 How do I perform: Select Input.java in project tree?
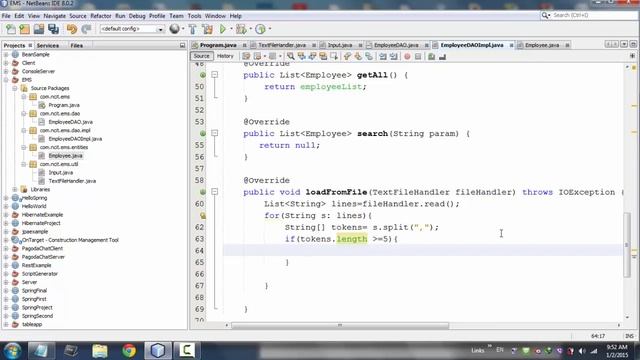pos(61,173)
